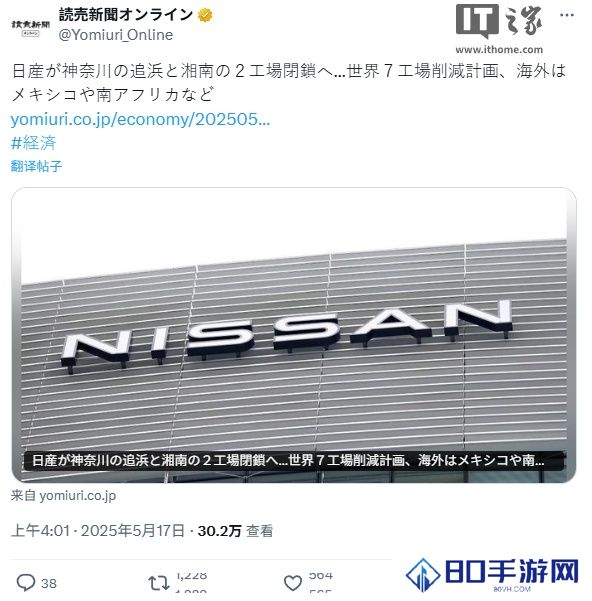This screenshot has height=601, width=592.
Task: Click the Yomiuri Shimbun profile avatar
Action: coord(31,26)
